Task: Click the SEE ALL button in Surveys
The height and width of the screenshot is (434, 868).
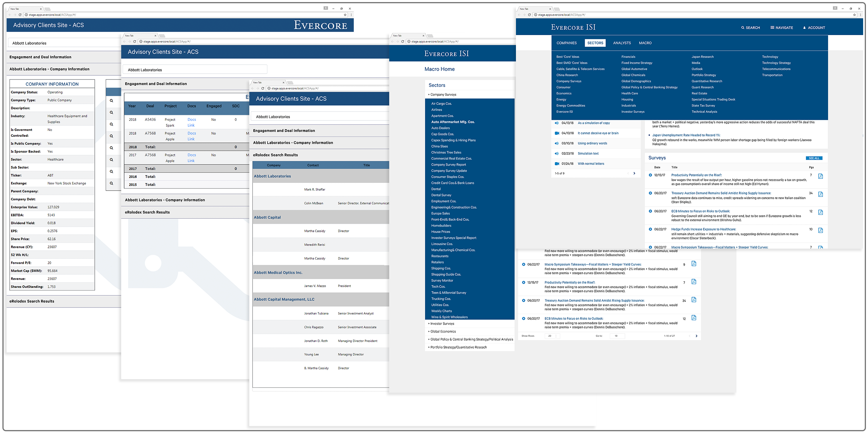Action: point(813,158)
